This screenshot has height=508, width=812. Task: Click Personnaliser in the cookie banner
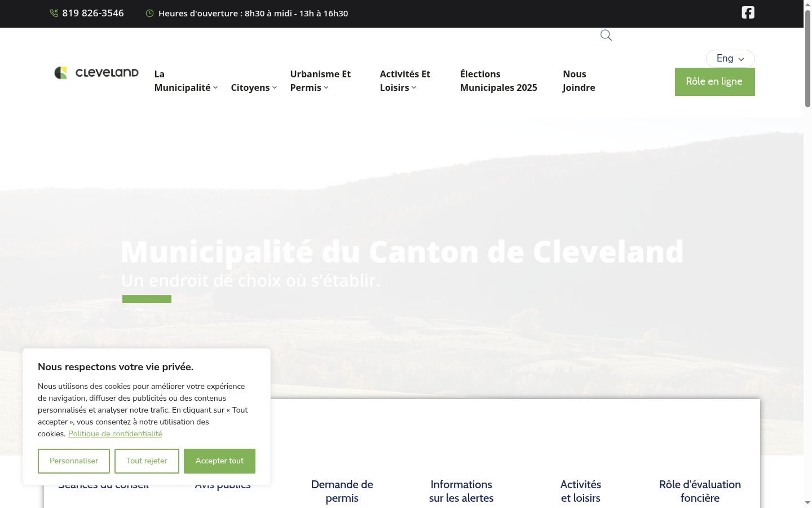[x=74, y=461]
